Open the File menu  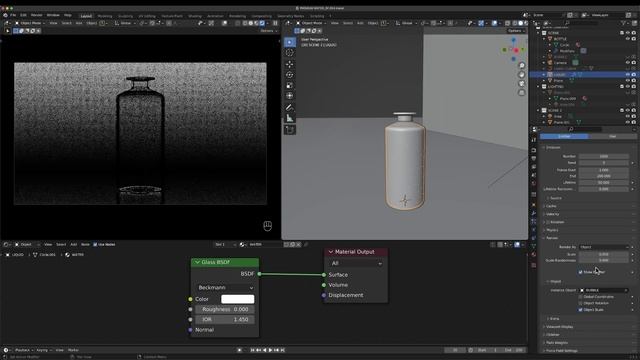coord(13,15)
